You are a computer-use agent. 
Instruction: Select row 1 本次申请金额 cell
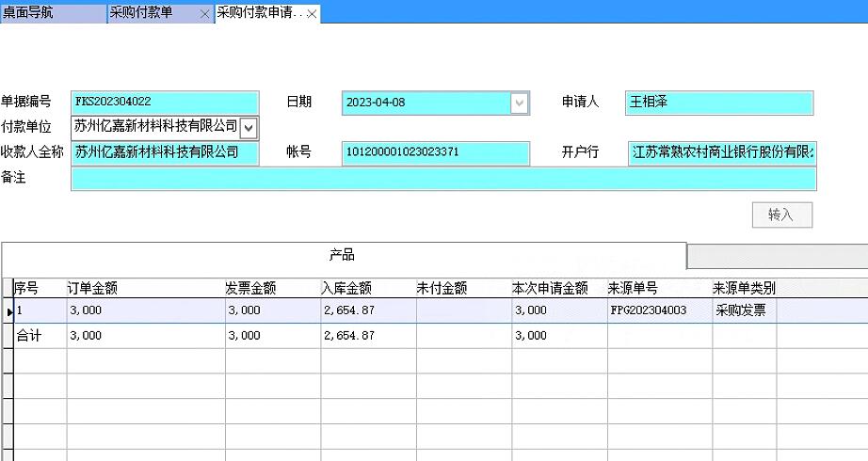[x=558, y=310]
